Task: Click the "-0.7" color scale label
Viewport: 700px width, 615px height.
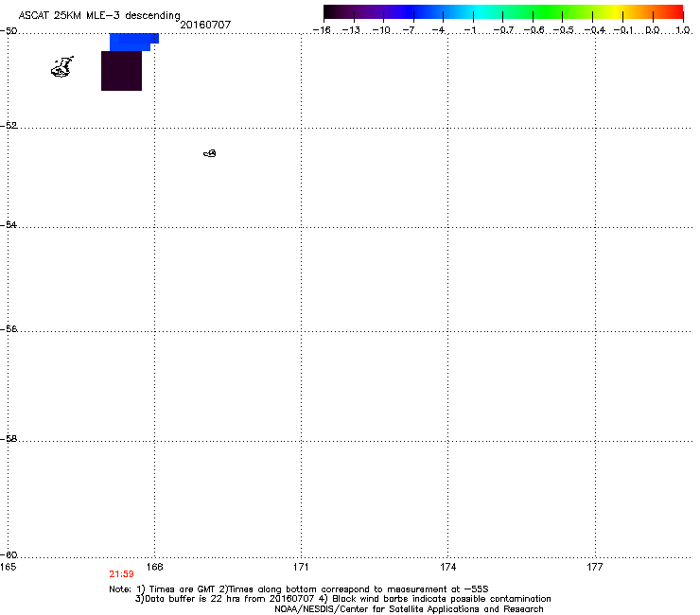Action: [503, 30]
